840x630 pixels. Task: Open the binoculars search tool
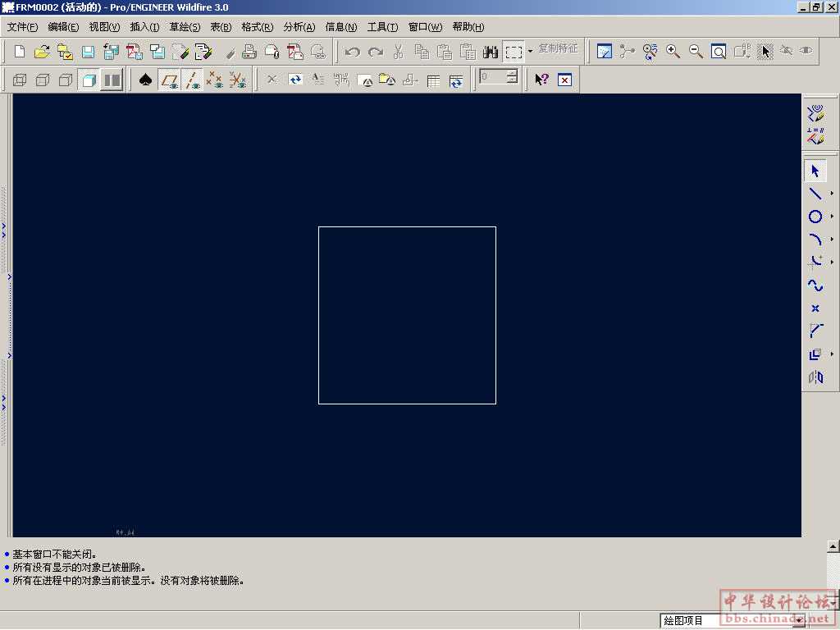[x=491, y=52]
